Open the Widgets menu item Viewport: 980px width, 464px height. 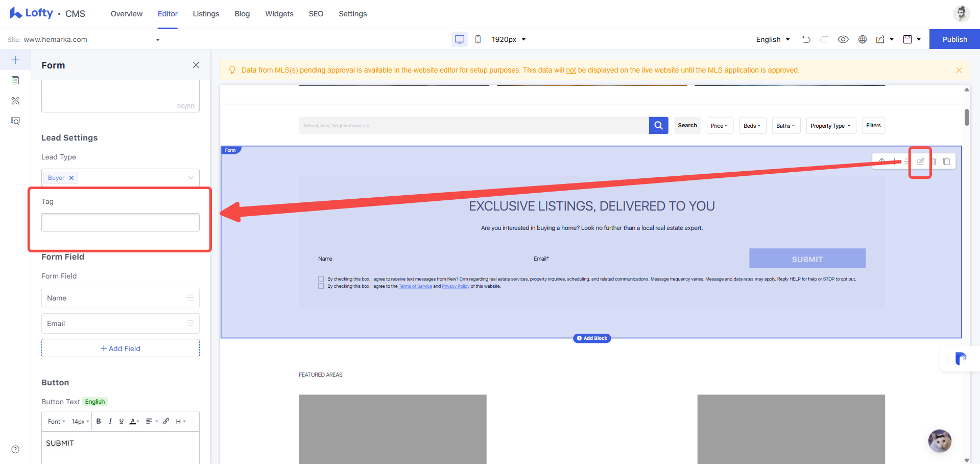point(279,14)
